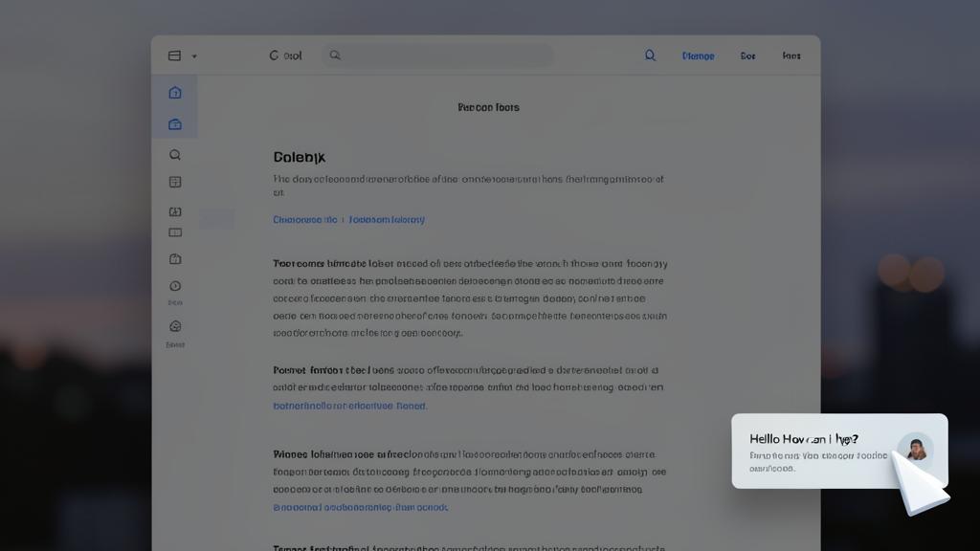Image resolution: width=980 pixels, height=551 pixels.
Task: Open the table layout sidebar icon
Action: (175, 182)
